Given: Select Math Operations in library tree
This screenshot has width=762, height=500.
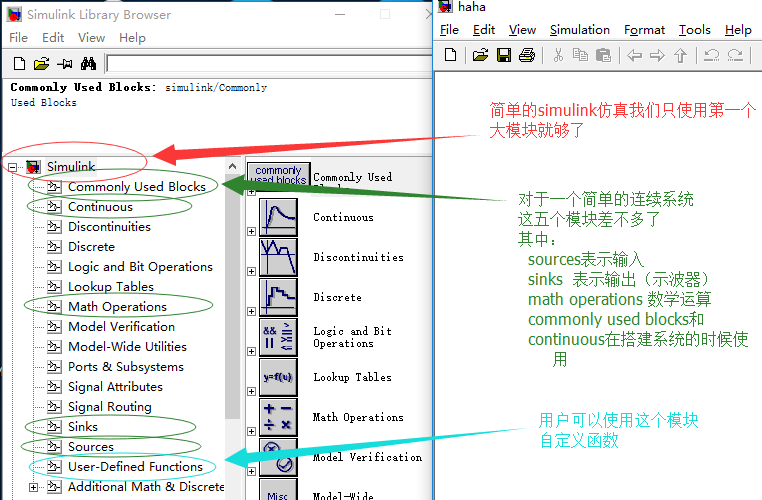Looking at the screenshot, I should pyautogui.click(x=117, y=307).
